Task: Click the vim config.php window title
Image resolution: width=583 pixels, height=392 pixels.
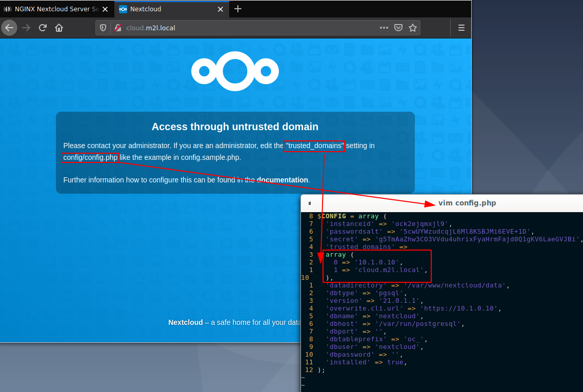Action: pos(467,203)
